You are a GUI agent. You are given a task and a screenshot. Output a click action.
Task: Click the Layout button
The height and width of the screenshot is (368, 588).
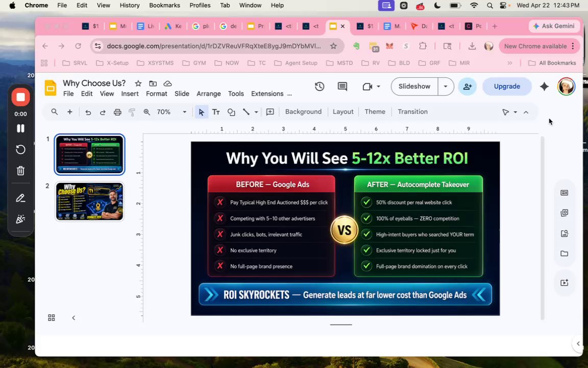click(x=343, y=112)
